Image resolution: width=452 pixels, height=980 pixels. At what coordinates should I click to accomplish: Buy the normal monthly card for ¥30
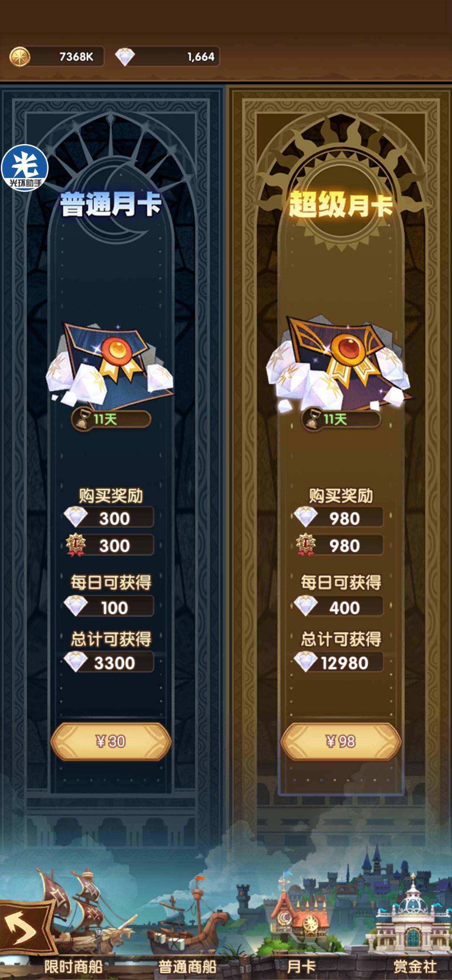[x=111, y=741]
